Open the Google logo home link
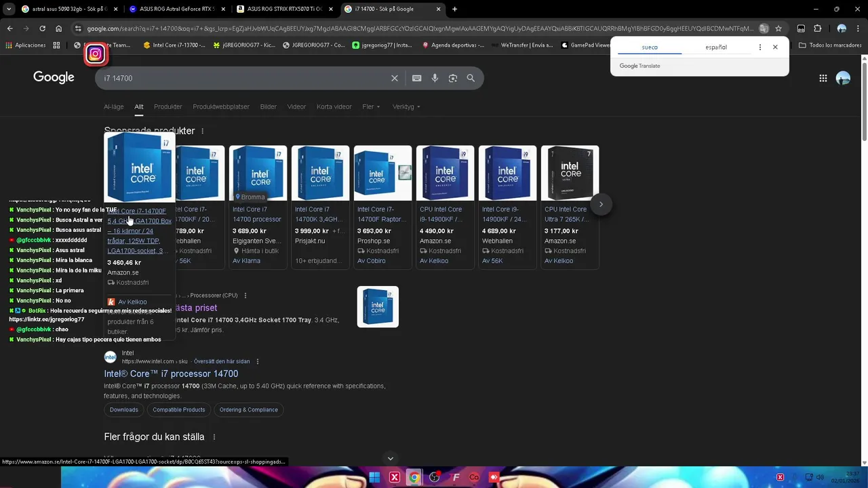This screenshot has width=868, height=488. 54,77
